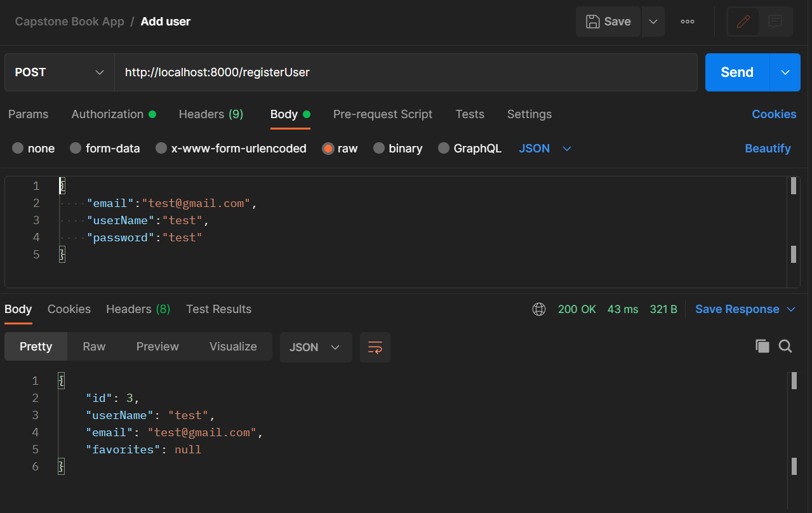Click the 321 B response size

click(x=663, y=309)
